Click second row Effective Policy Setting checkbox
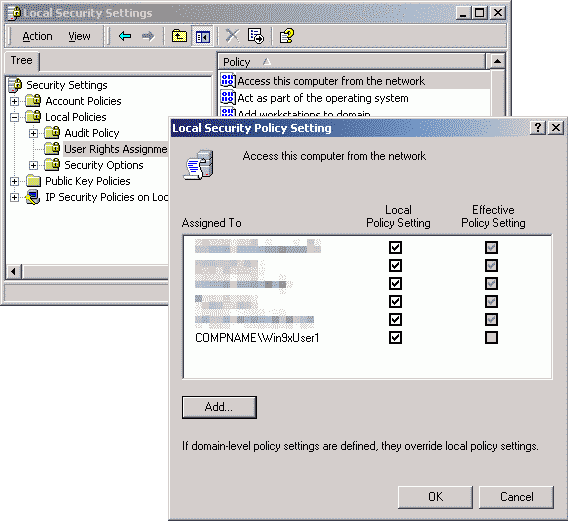Screen dimensions: 568x521 (x=491, y=266)
